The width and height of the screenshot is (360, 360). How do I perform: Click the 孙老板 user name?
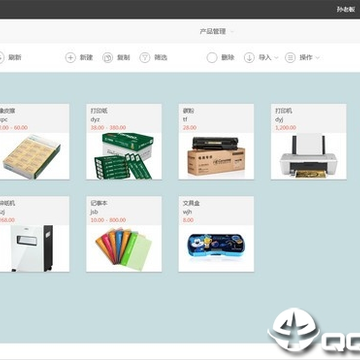click(x=345, y=9)
